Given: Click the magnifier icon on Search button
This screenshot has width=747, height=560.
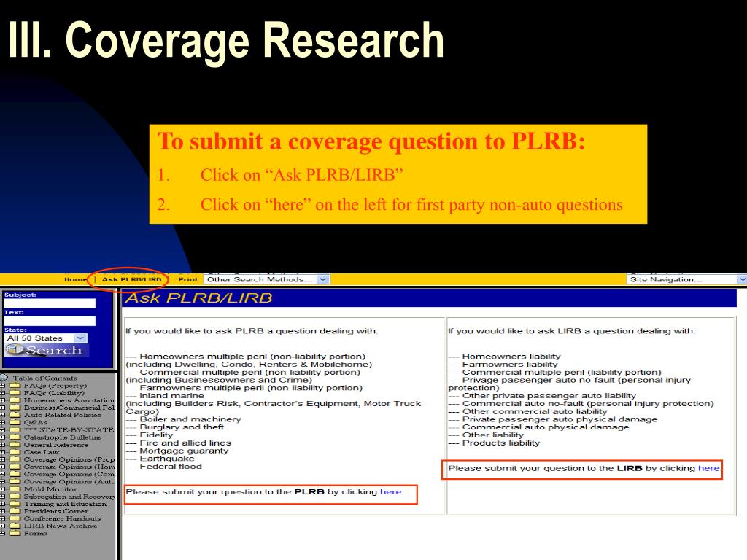Looking at the screenshot, I should coord(14,349).
